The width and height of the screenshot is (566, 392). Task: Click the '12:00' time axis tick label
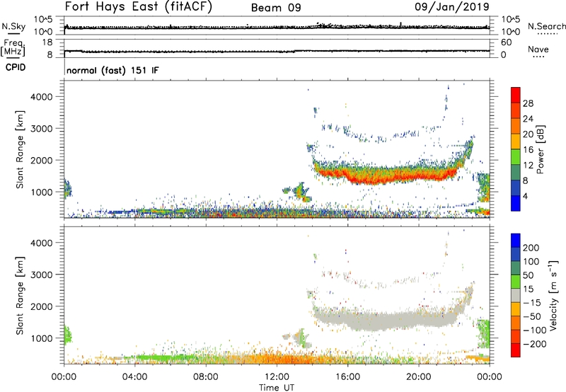coord(277,377)
